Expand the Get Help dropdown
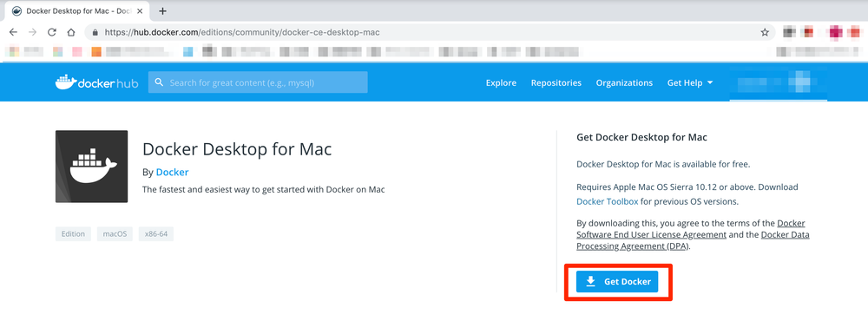This screenshot has height=321, width=868. pos(690,82)
